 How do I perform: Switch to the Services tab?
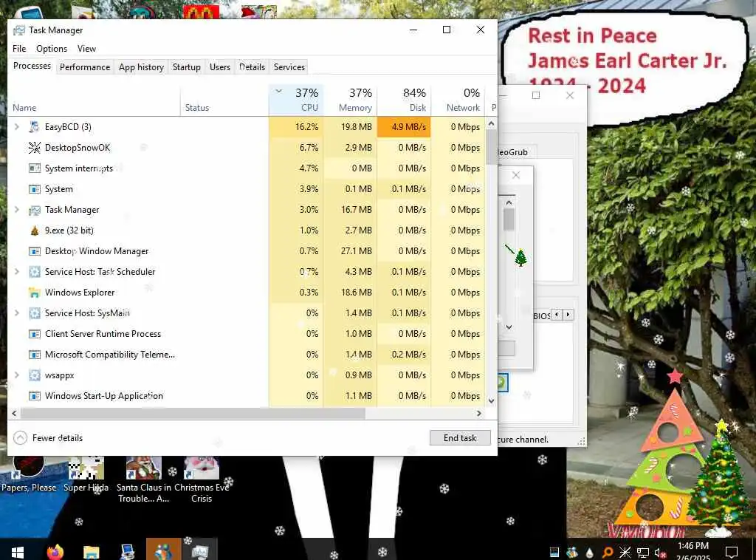click(x=289, y=67)
